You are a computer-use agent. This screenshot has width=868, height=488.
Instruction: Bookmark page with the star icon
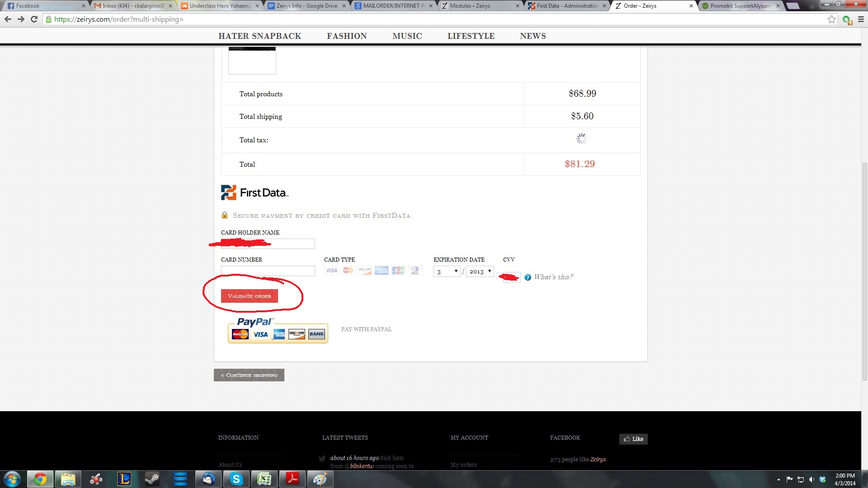click(x=831, y=19)
